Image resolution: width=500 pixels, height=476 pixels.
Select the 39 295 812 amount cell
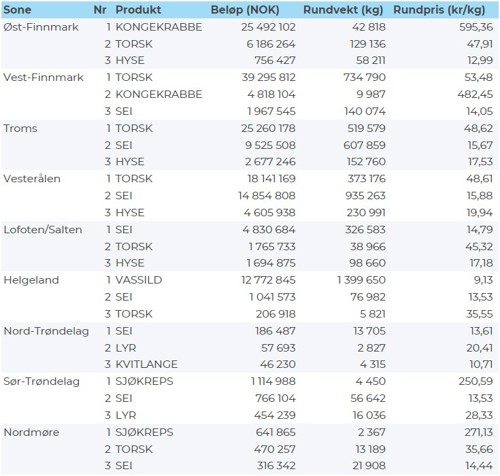tap(269, 77)
